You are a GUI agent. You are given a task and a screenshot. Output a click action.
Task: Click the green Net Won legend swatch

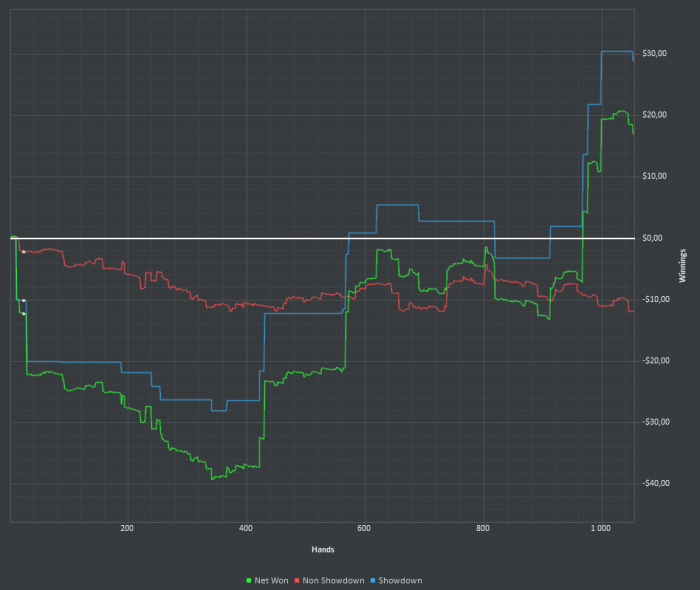tap(249, 581)
